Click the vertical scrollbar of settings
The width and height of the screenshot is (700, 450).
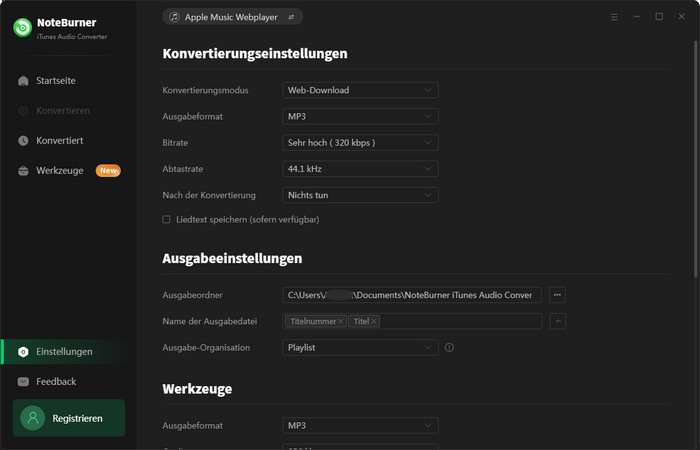pos(695,158)
